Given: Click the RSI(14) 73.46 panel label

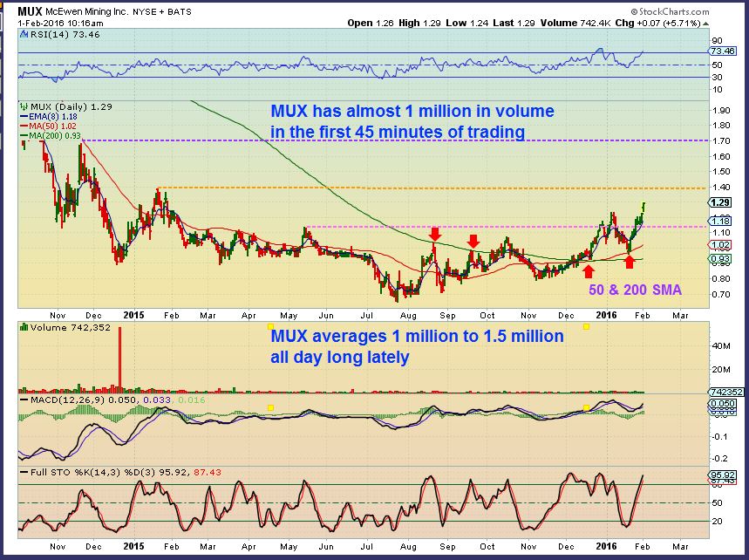Looking at the screenshot, I should [x=65, y=34].
